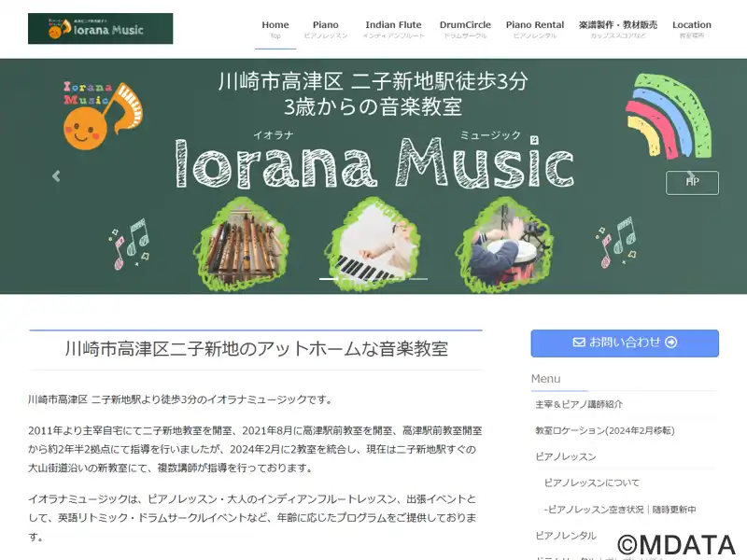Viewport: 747px width, 560px height.
Task: Select the last carousel slide indicator
Action: click(418, 278)
